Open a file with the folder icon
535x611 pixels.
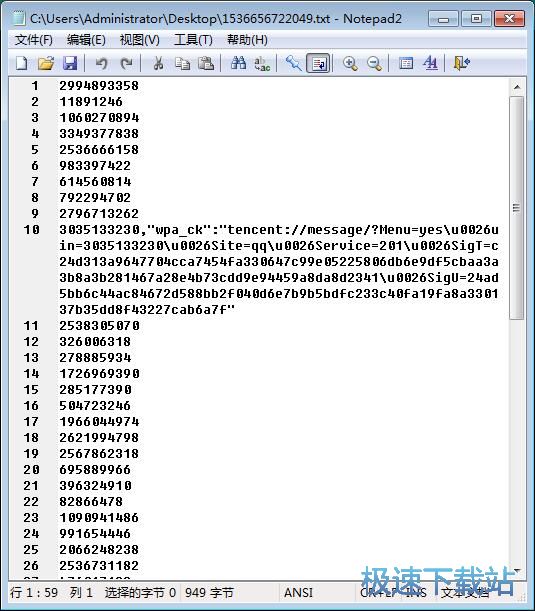tap(46, 63)
